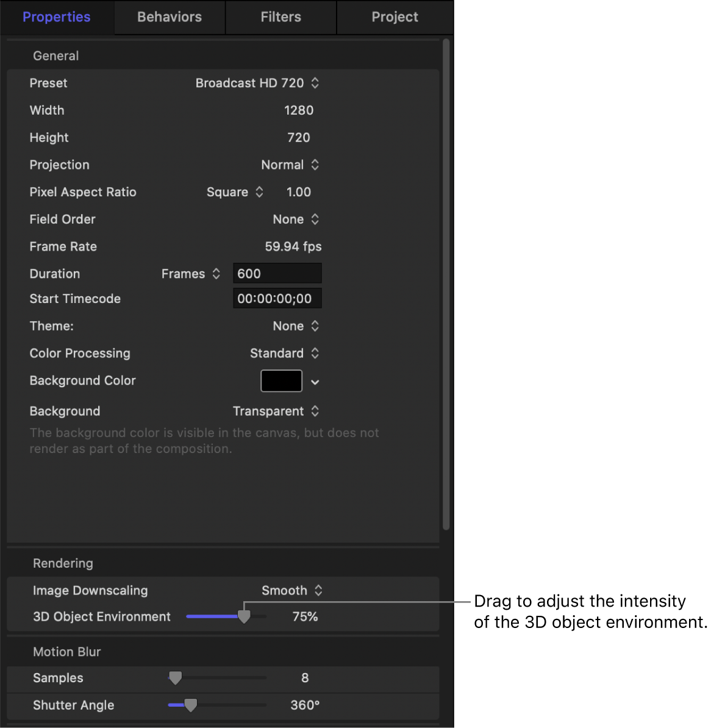Screen dimensions: 711x728
Task: Open the Projection dropdown
Action: [315, 165]
